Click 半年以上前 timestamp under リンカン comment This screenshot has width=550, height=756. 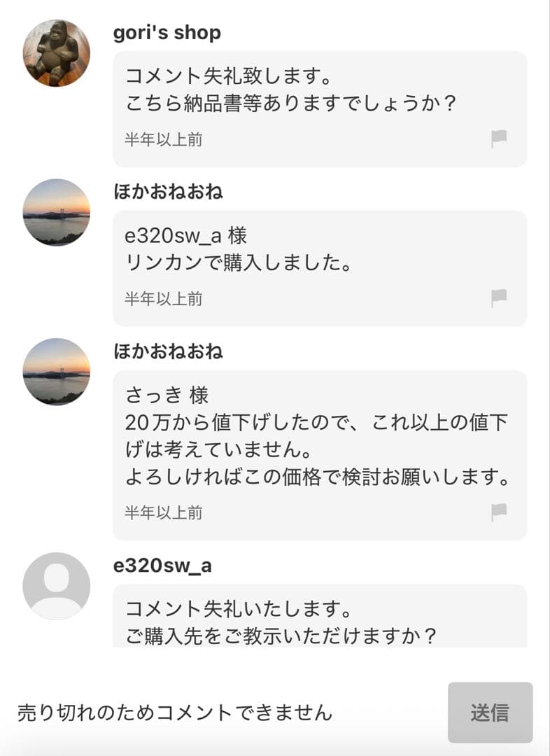coord(164,299)
